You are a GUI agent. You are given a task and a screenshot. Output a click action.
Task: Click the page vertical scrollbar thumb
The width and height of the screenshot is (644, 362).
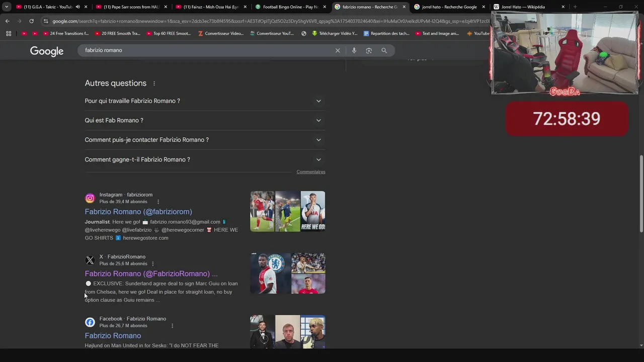[641, 194]
